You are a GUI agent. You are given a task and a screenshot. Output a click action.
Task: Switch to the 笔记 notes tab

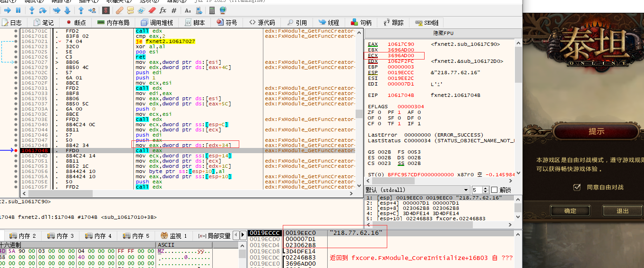point(44,23)
